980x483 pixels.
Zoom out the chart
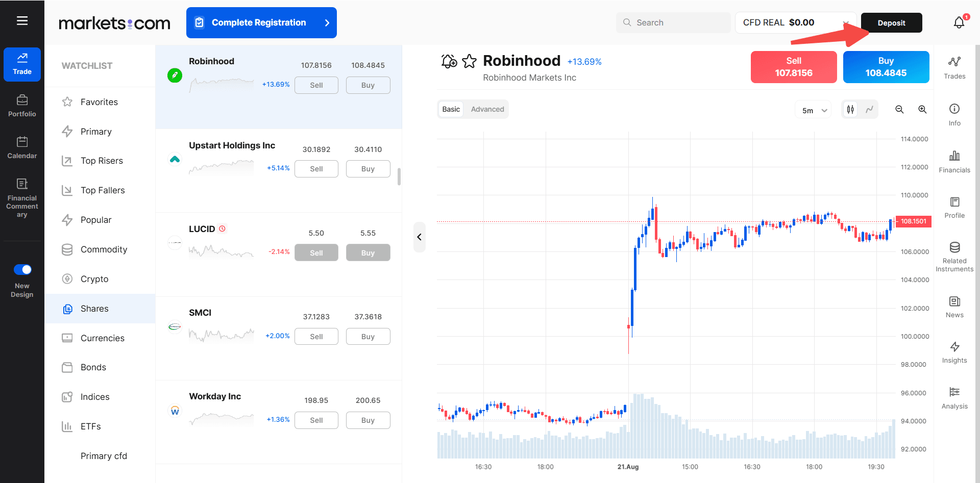pos(899,109)
